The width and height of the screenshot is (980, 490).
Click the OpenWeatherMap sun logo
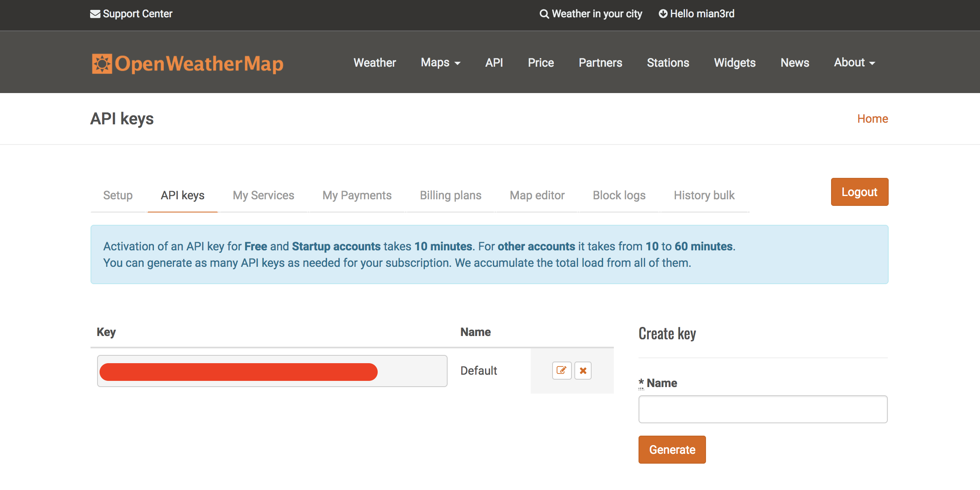coord(102,63)
